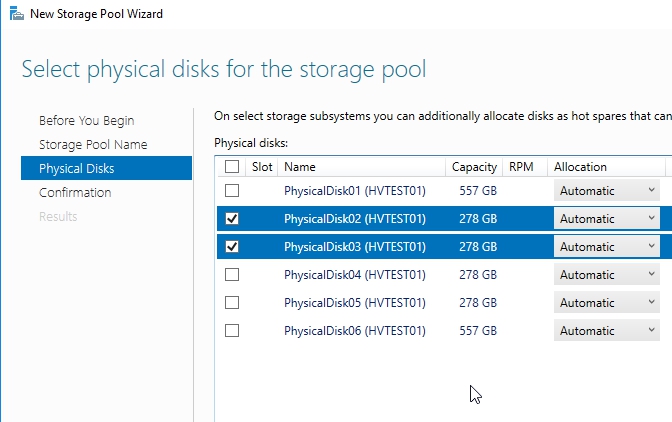Go to the Storage Pool Name step
This screenshot has height=422, width=672.
93,145
